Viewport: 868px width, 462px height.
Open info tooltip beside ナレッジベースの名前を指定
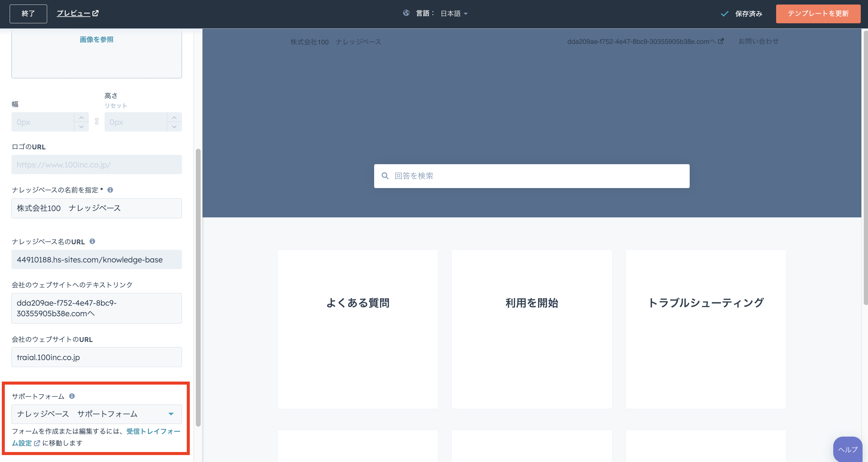(110, 190)
